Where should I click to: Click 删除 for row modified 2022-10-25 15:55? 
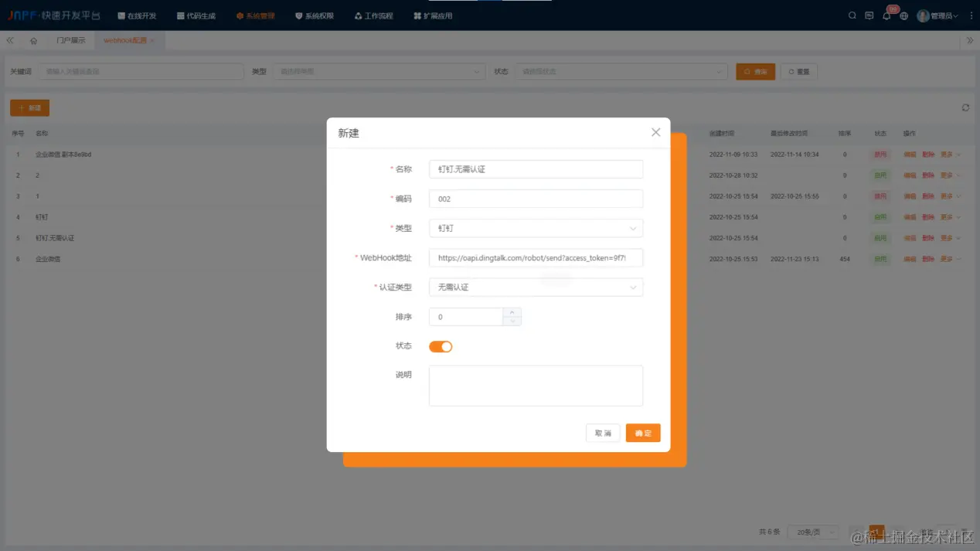point(928,196)
